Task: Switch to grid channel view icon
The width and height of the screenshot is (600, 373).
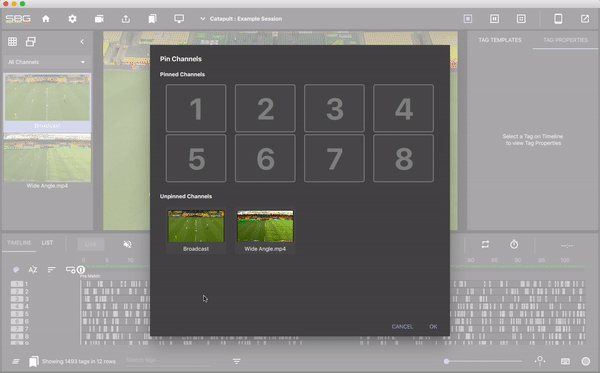Action: pyautogui.click(x=12, y=41)
